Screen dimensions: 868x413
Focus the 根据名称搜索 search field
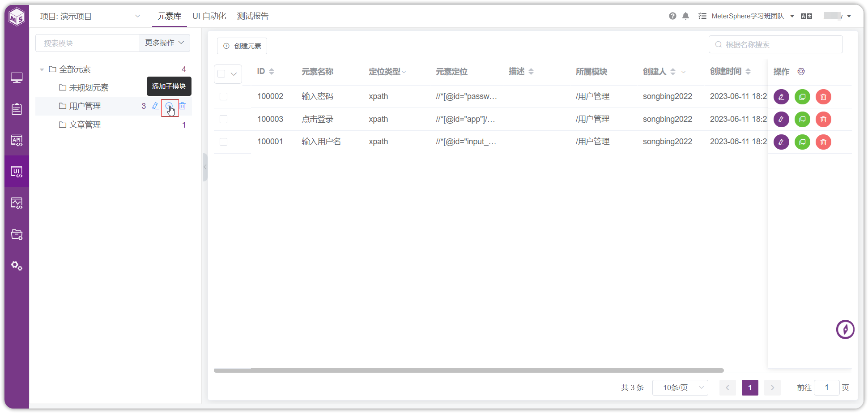[776, 44]
